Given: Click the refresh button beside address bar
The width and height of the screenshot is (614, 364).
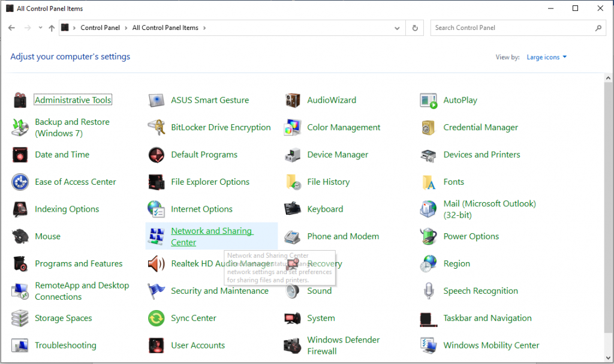Looking at the screenshot, I should click(415, 28).
